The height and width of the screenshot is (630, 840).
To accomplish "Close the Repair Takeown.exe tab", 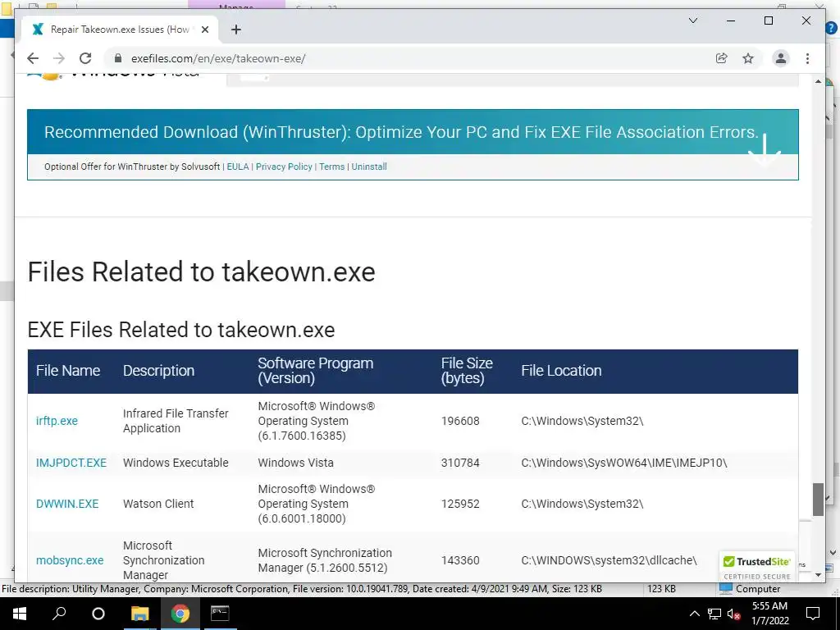I will point(204,30).
